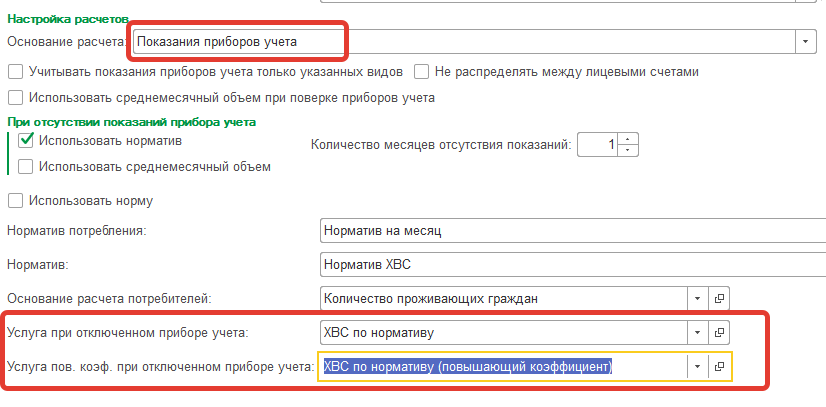The height and width of the screenshot is (407, 826).
Task: Enable Использовать среднемесячный объем under Использовать норматив
Action: pos(27,166)
